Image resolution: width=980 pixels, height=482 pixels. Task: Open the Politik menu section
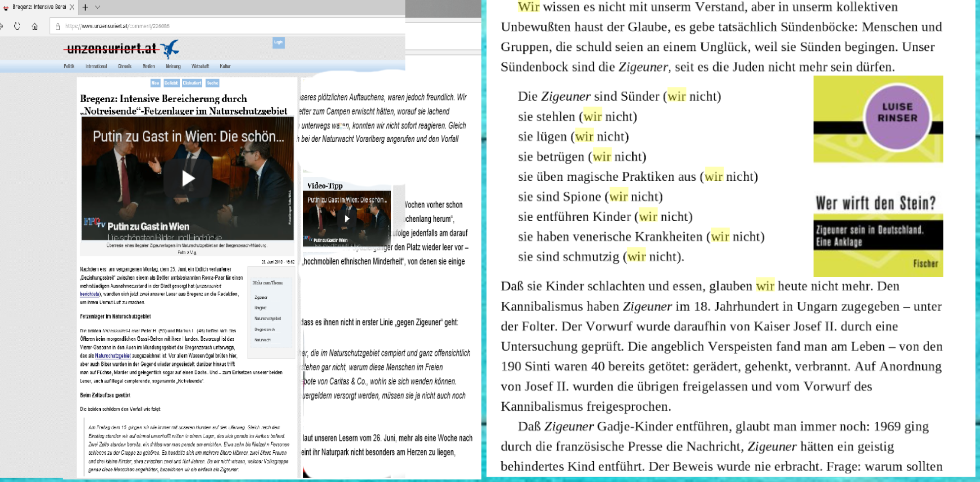pos(69,66)
